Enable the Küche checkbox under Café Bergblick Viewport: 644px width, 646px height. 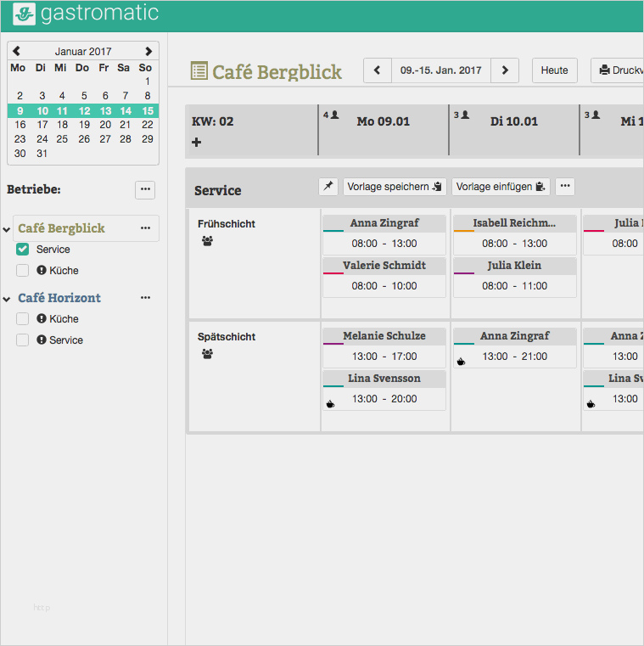pyautogui.click(x=22, y=270)
